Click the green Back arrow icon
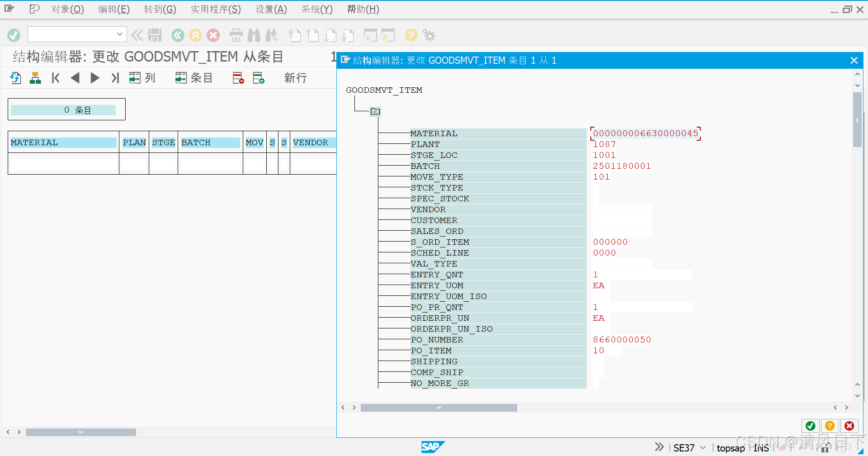The width and height of the screenshot is (868, 456). coord(177,35)
